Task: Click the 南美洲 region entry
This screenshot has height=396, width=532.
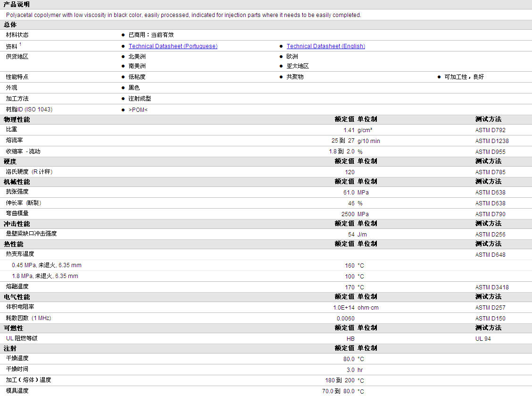Action: [137, 66]
